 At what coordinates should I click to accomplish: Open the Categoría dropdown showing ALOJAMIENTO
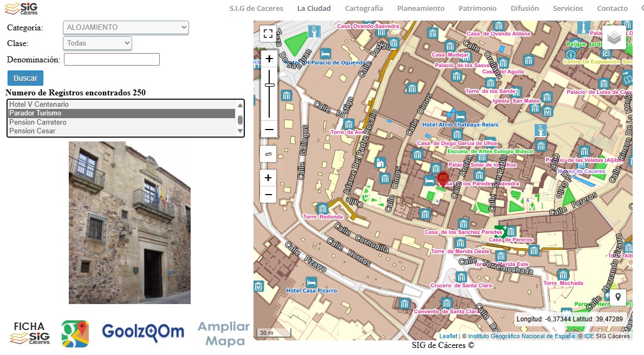click(x=126, y=27)
